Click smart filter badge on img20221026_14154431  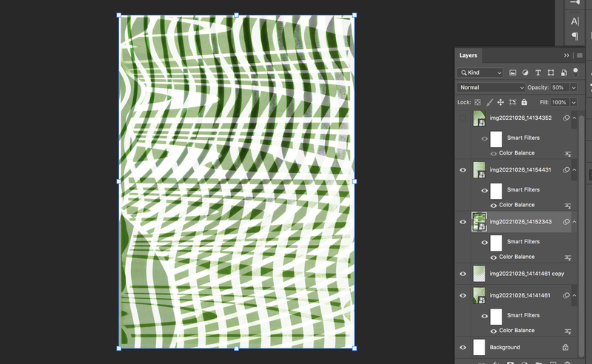click(566, 170)
